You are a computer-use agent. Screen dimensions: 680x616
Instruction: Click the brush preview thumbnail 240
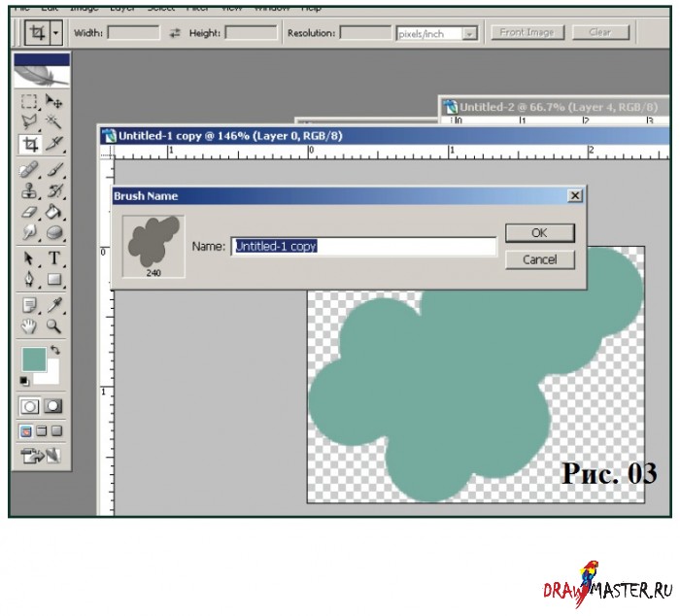click(153, 247)
